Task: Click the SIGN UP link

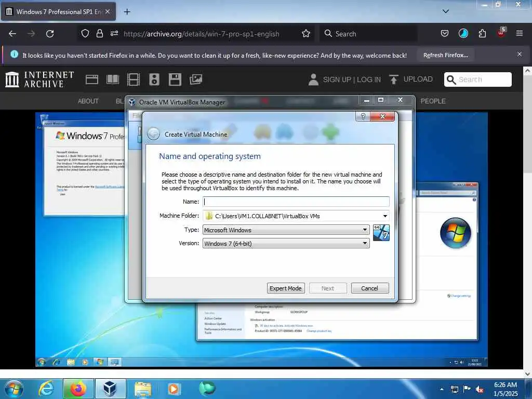Action: click(337, 79)
